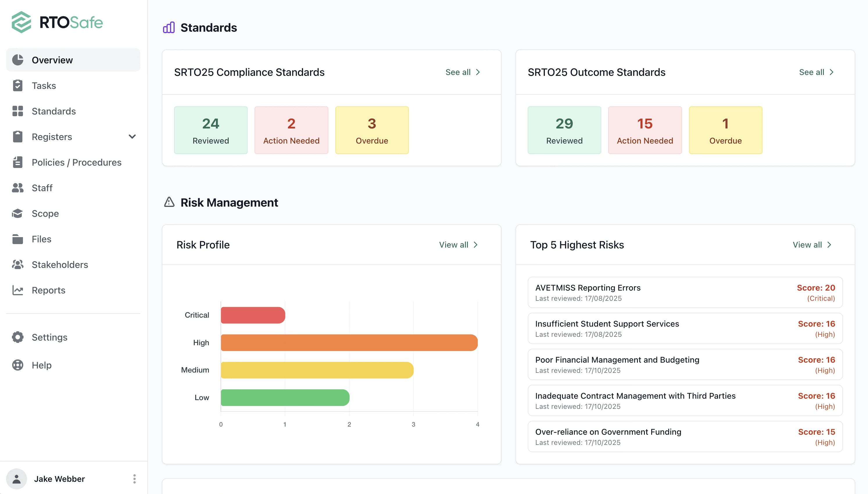Viewport: 868px width, 494px height.
Task: Open Tasks via clipboard-check icon
Action: coord(18,85)
